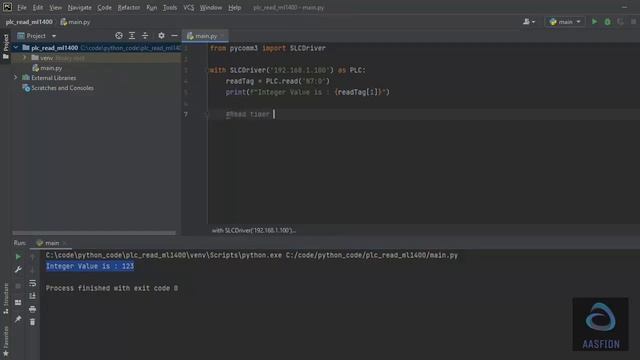Click the editor breadcrumb with SLCDriver

[253, 231]
